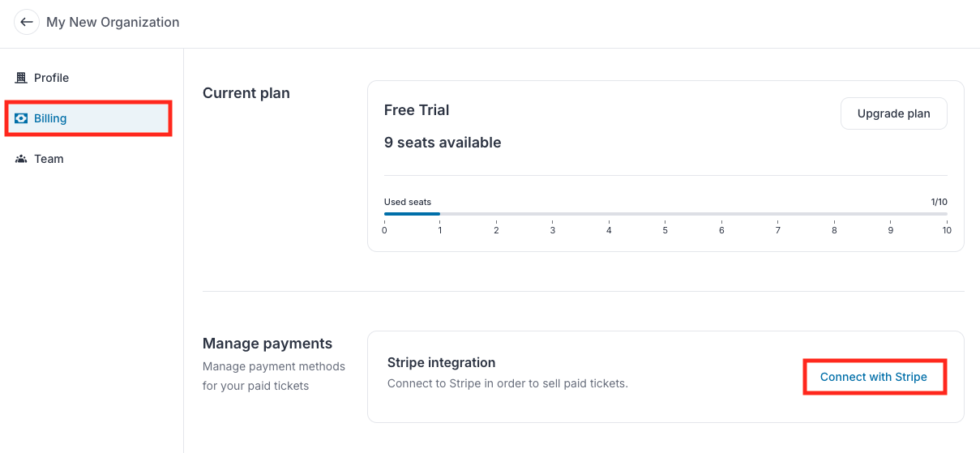Select Billing in the sidebar
The width and height of the screenshot is (980, 453).
(88, 118)
